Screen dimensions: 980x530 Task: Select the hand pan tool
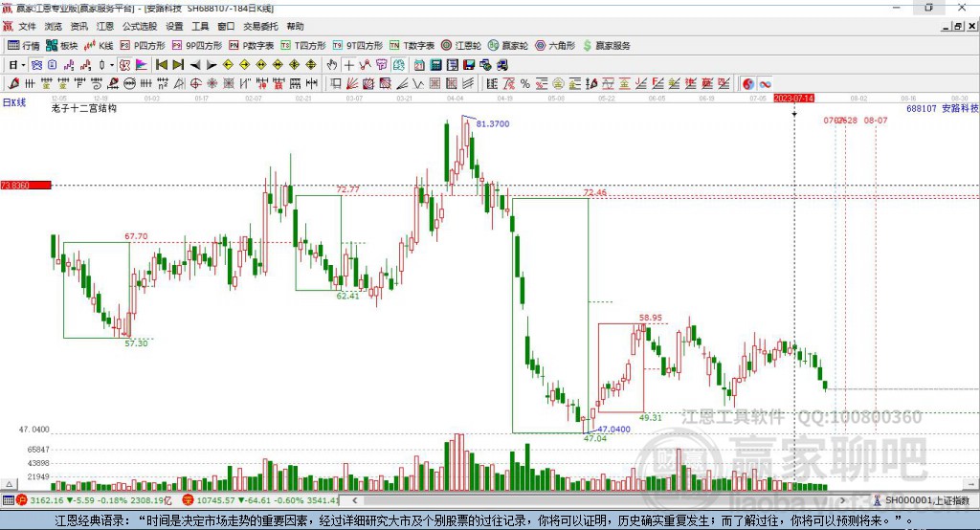(332, 64)
